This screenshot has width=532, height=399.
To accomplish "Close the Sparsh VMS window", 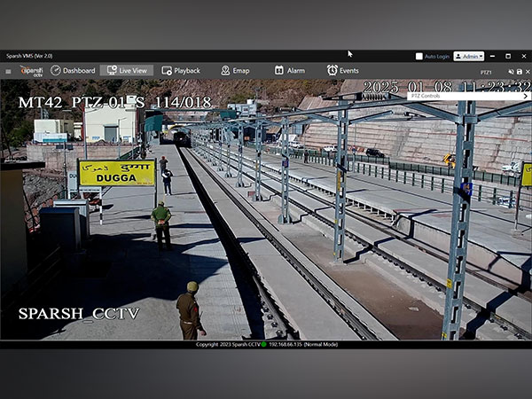I will tap(524, 56).
